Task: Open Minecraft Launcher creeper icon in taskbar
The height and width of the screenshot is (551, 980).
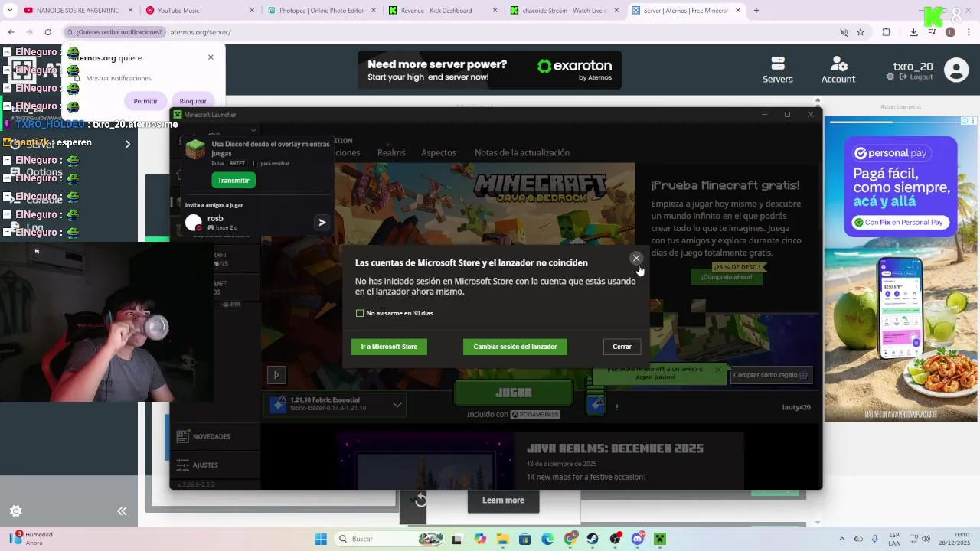Action: pyautogui.click(x=660, y=539)
